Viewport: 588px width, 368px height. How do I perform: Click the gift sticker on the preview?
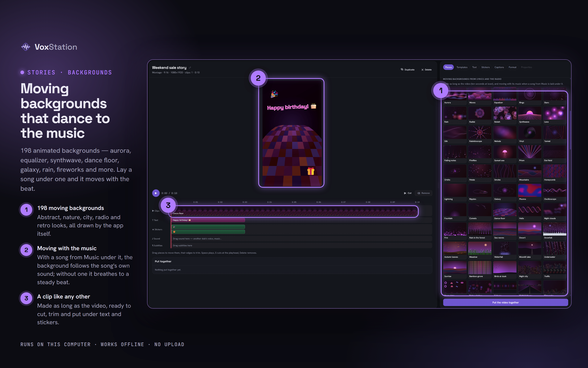pyautogui.click(x=311, y=171)
